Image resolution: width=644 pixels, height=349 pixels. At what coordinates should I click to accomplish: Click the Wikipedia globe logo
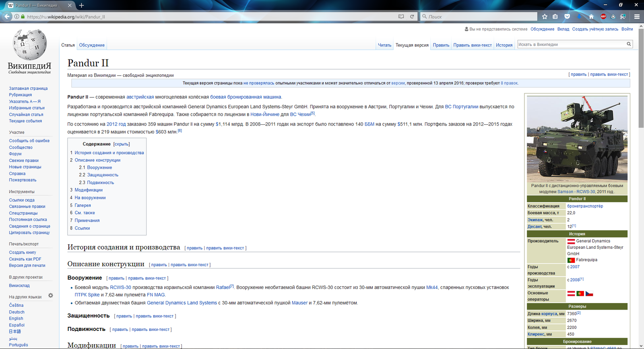click(29, 44)
